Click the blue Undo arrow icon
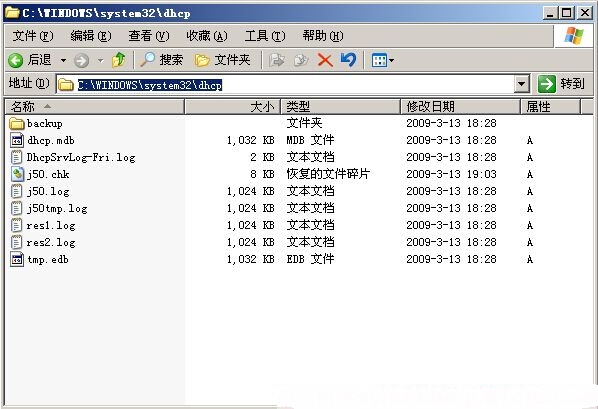598x409 pixels. tap(348, 60)
